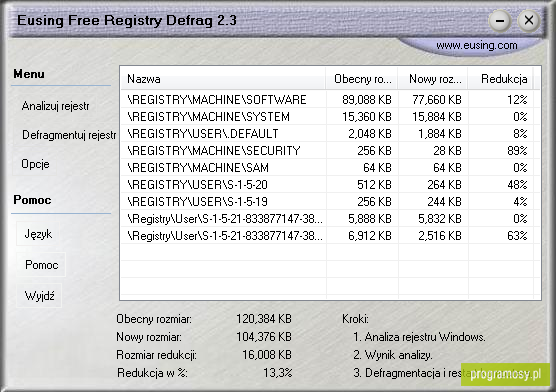Click the 244 KB new size cell

tap(444, 201)
